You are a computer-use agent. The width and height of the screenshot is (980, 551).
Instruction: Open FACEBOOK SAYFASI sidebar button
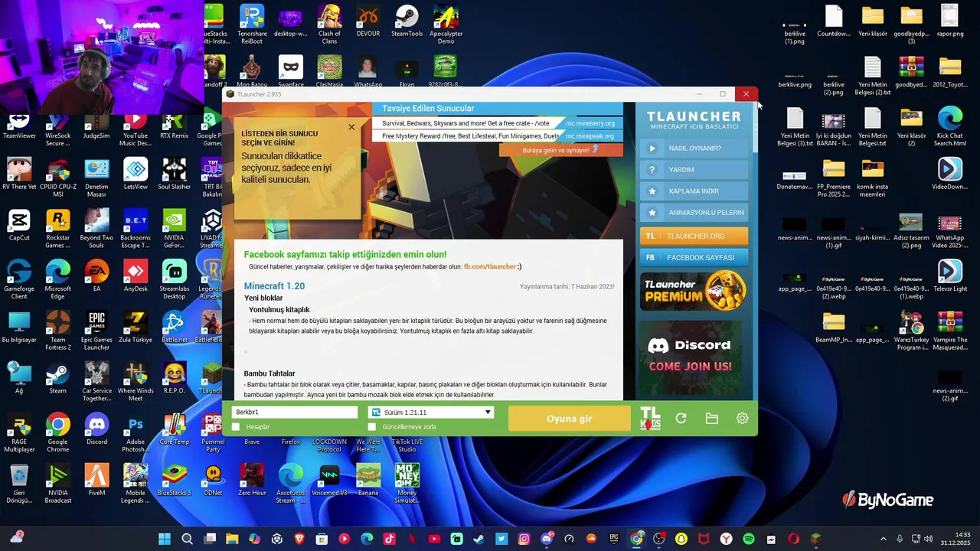(x=694, y=257)
